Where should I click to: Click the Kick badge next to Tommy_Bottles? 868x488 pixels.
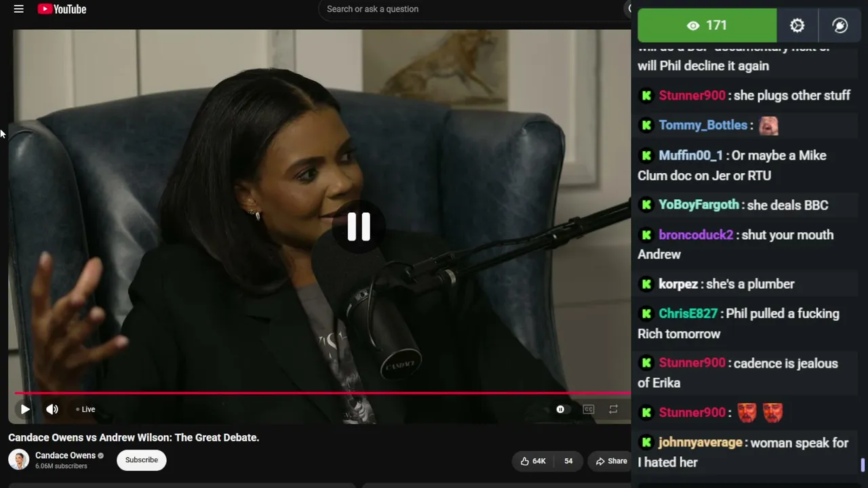[x=646, y=125]
